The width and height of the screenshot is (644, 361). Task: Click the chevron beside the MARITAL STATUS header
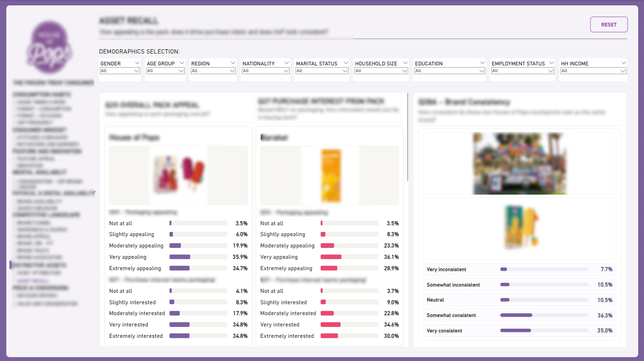(345, 63)
